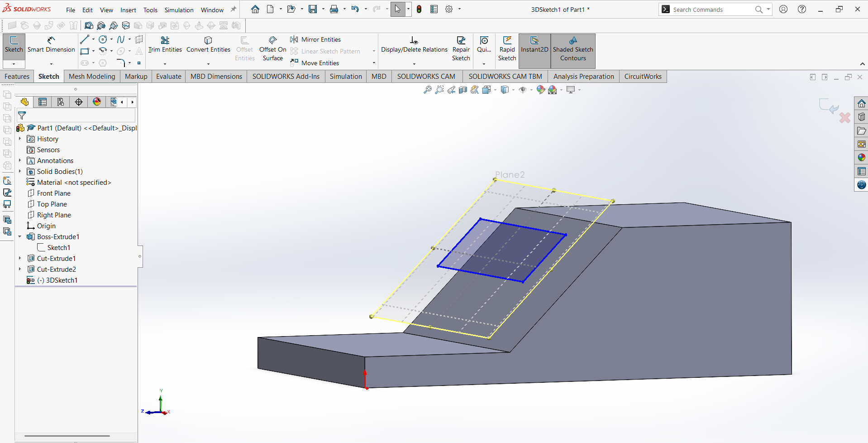Toggle Rapid Sketch mode
Screen dimensions: 868x443
507,48
